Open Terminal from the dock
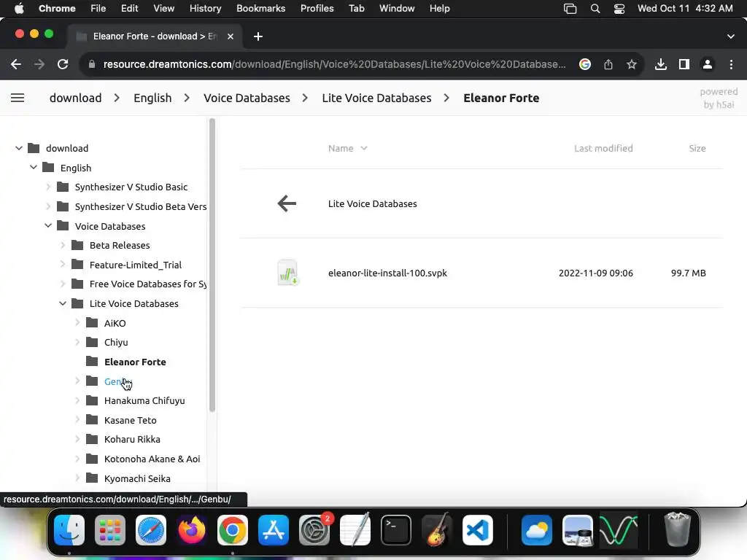Image resolution: width=747 pixels, height=560 pixels. [x=396, y=530]
